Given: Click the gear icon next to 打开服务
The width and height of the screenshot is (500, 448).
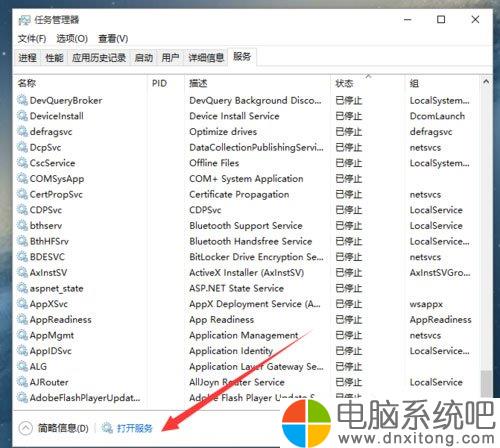Looking at the screenshot, I should (107, 427).
